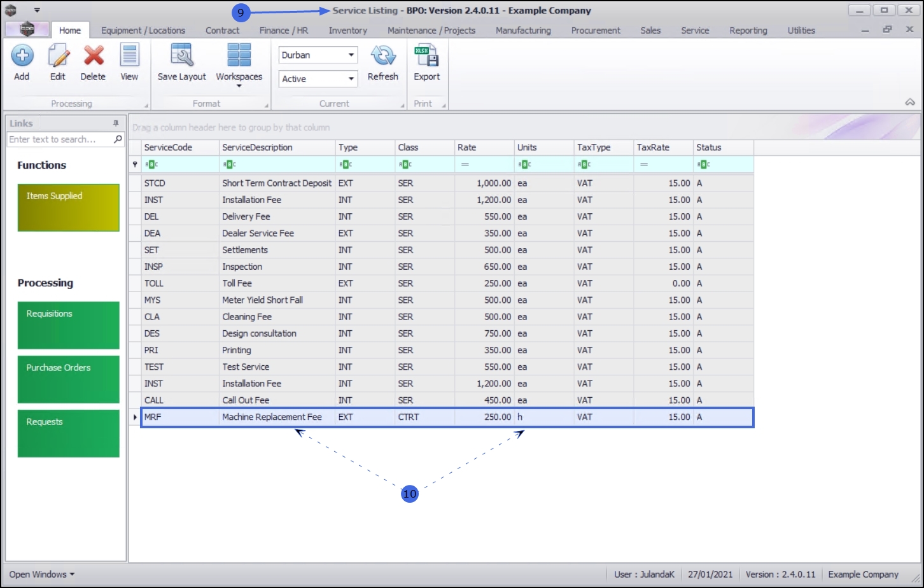This screenshot has width=924, height=588.
Task: Click the Save Layout icon
Action: tap(182, 57)
